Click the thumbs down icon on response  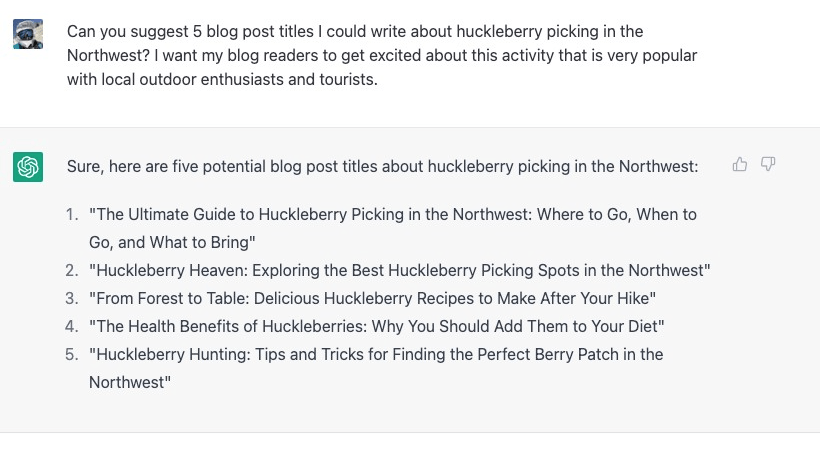(x=768, y=164)
